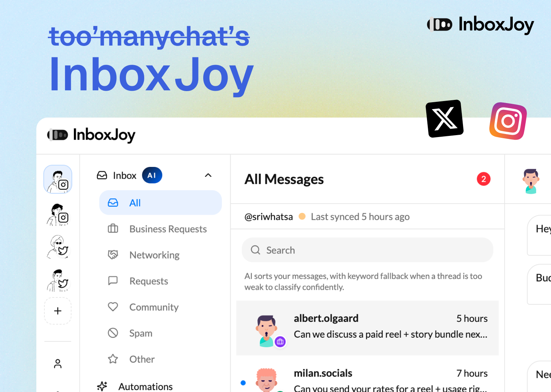Image resolution: width=551 pixels, height=392 pixels.
Task: Click milan.socials' avatar picture
Action: tap(267, 380)
